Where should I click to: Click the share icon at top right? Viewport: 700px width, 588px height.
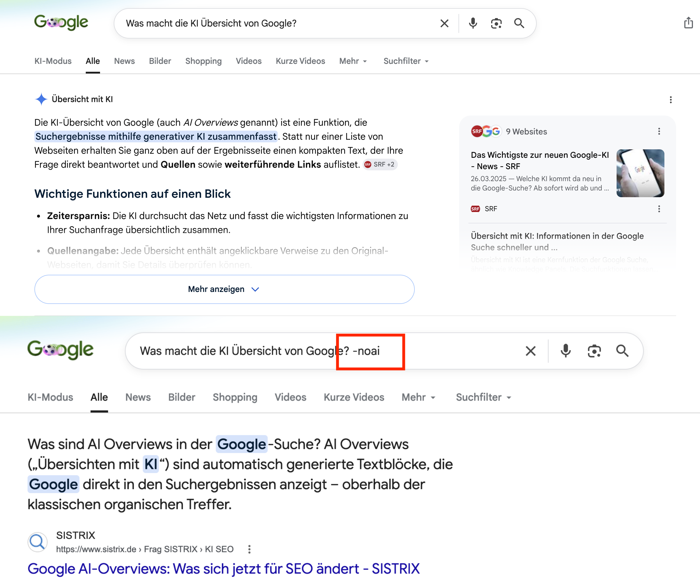(688, 23)
